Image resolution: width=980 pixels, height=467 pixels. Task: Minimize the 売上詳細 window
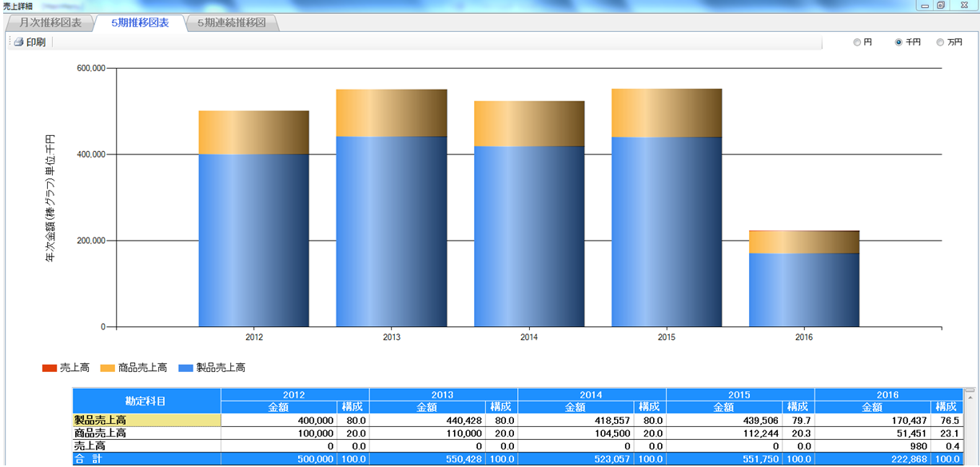tap(924, 6)
